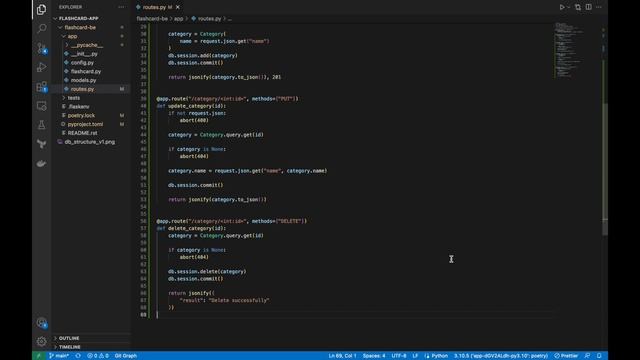Change file encoding UTF-8
640x360 pixels.
point(399,356)
